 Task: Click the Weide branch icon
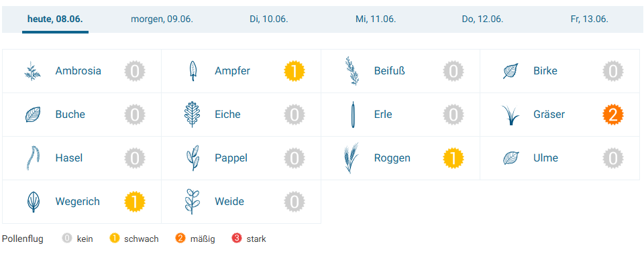(192, 202)
